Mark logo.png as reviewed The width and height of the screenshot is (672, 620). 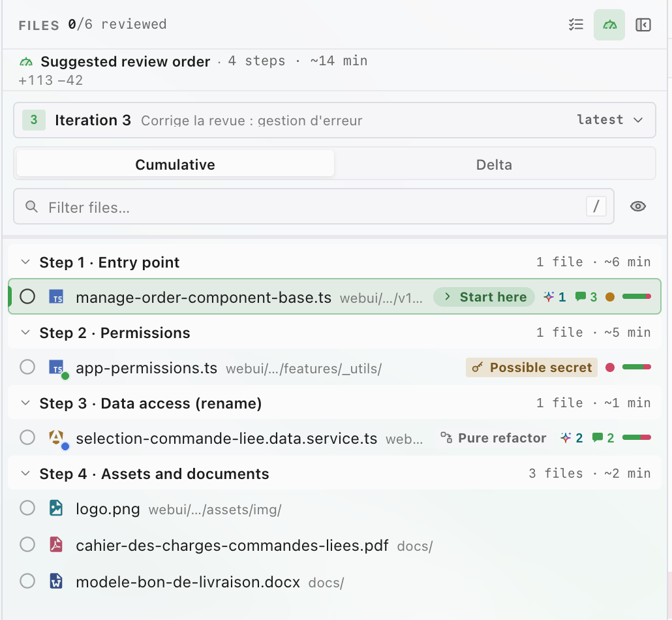27,508
